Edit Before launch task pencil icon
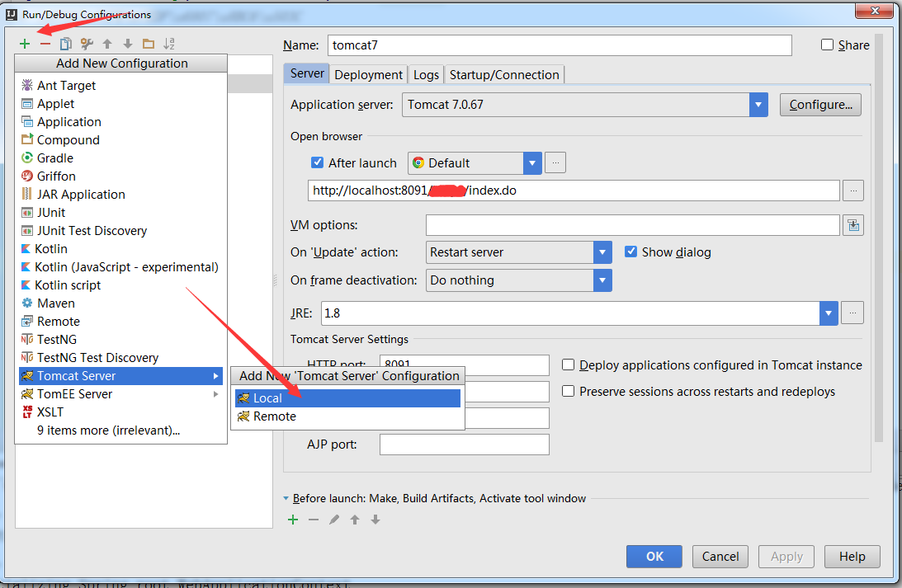Screen dimensions: 902x588 tap(334, 520)
